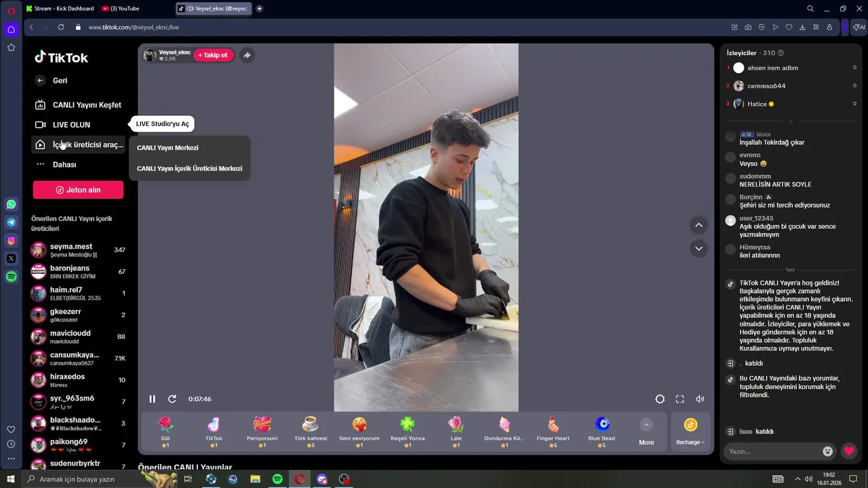
Task: Pause the live stream video
Action: click(x=152, y=399)
